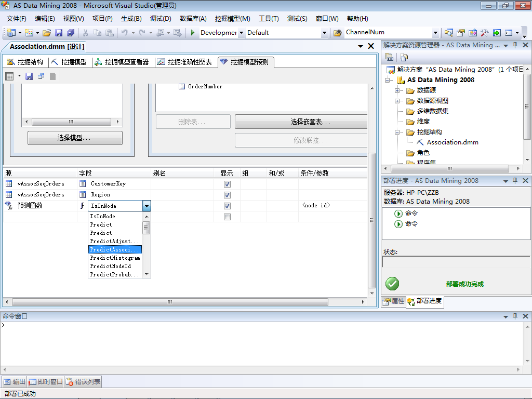This screenshot has height=399, width=532.
Task: Switch to the 挖掘模型查看器 tab
Action: (x=122, y=62)
